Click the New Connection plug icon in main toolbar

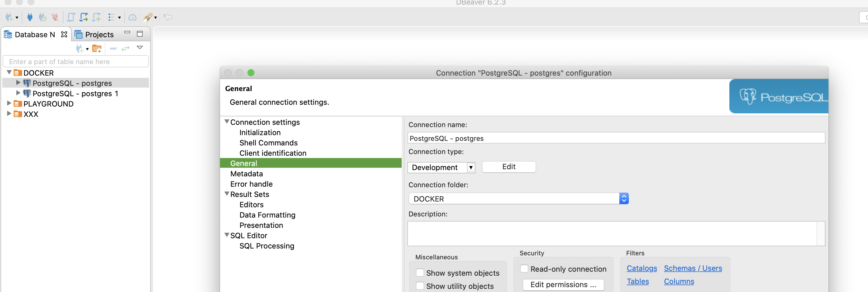point(9,17)
